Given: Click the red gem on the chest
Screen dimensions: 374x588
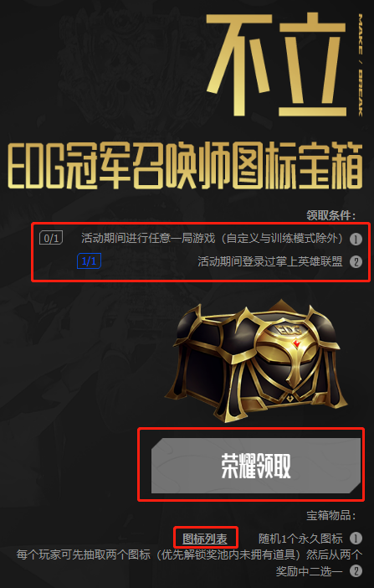Looking at the screenshot, I should pyautogui.click(x=296, y=343).
